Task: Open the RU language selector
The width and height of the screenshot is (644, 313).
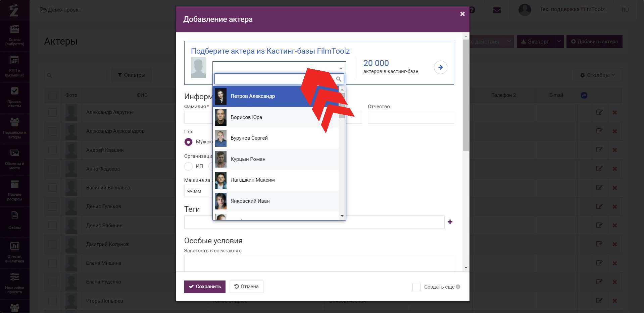Action: point(625,10)
